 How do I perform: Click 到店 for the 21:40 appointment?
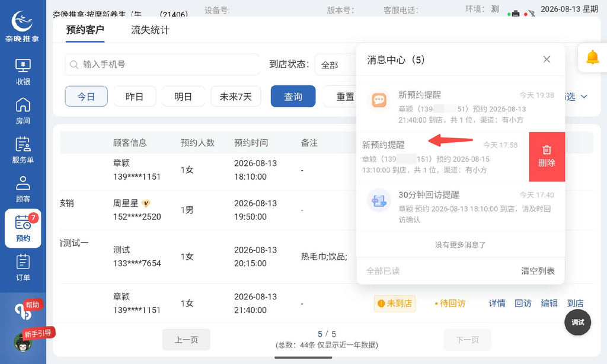[575, 303]
